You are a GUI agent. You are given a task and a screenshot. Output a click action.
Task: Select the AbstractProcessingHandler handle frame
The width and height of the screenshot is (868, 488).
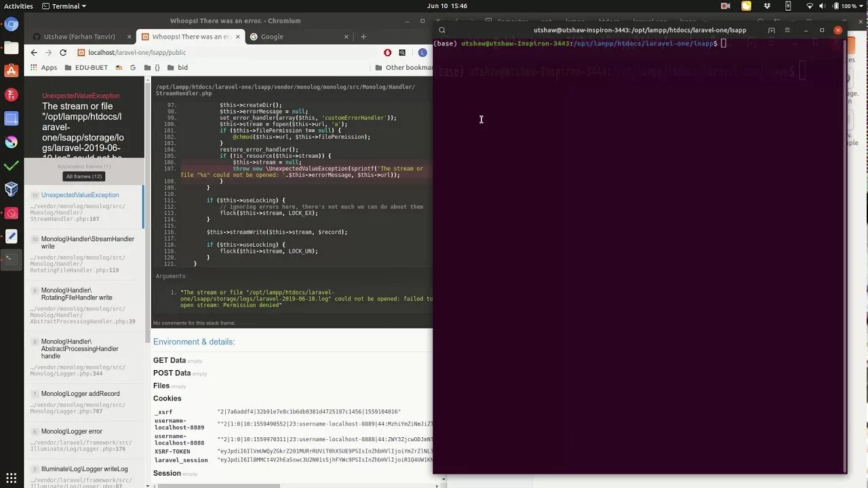point(84,357)
